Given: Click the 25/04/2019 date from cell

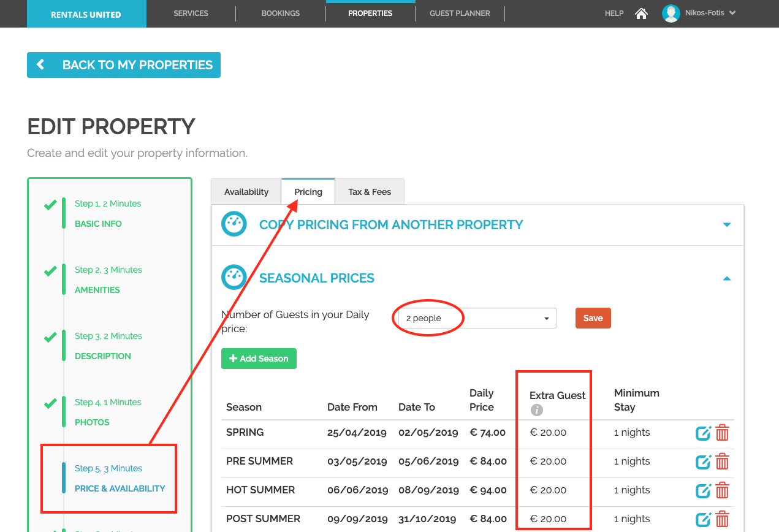Looking at the screenshot, I should tap(357, 433).
